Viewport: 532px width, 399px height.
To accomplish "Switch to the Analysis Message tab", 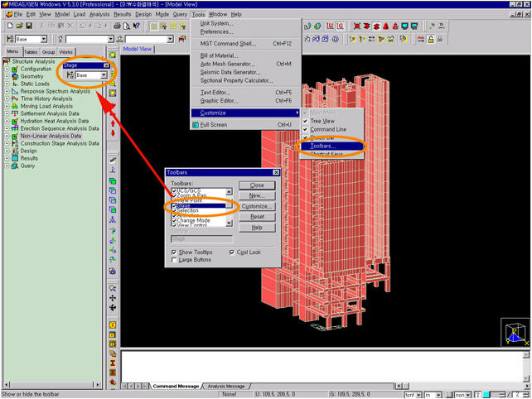I will click(x=226, y=386).
